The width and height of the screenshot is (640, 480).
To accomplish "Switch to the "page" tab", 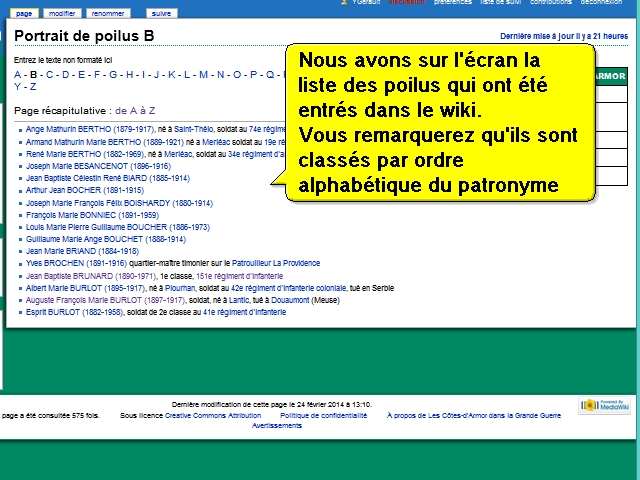I will [x=25, y=14].
